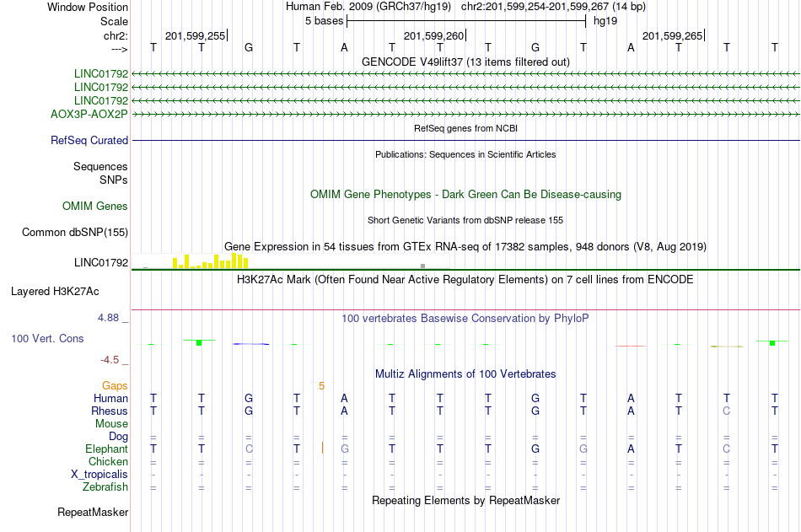Open OMIM Gene Phenotypes track title
This screenshot has height=532, width=801.
(465, 194)
